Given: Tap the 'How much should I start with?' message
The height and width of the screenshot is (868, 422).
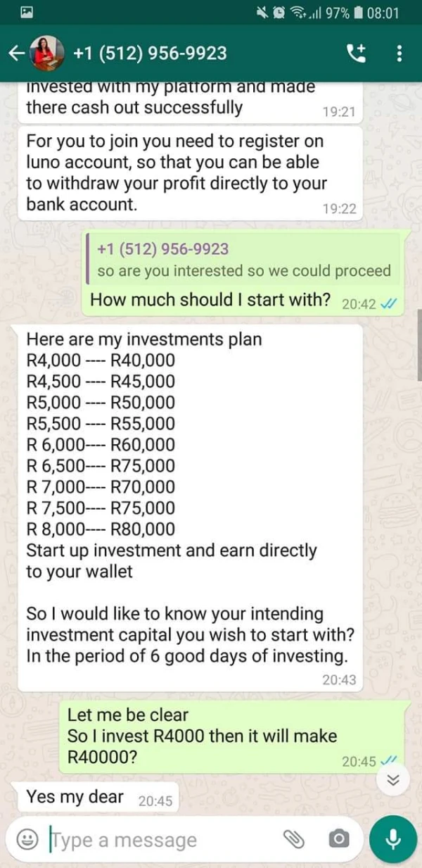Looking at the screenshot, I should click(x=211, y=300).
